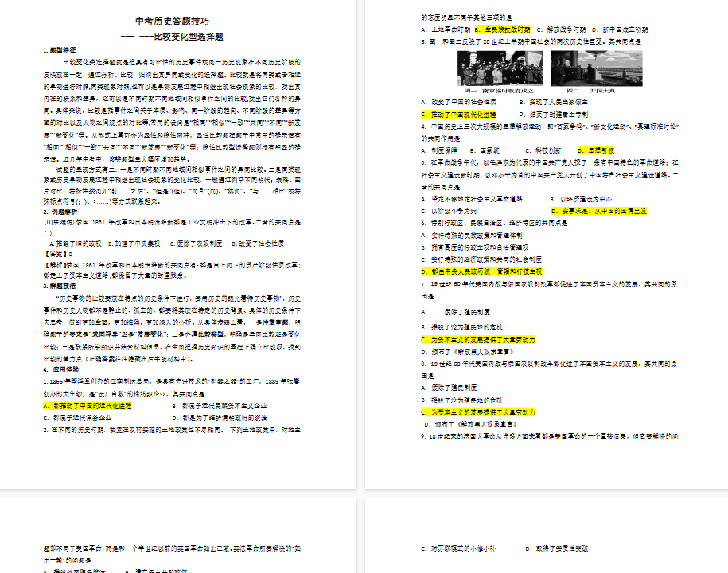Click the 图一 南京临时政府成立 photo
The image size is (728, 573).
(x=500, y=68)
